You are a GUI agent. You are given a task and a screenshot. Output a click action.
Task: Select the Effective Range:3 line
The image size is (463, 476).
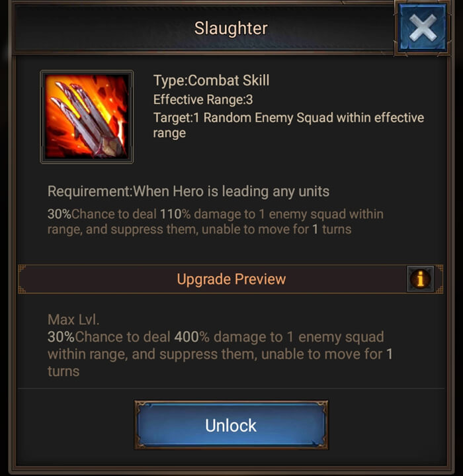203,99
